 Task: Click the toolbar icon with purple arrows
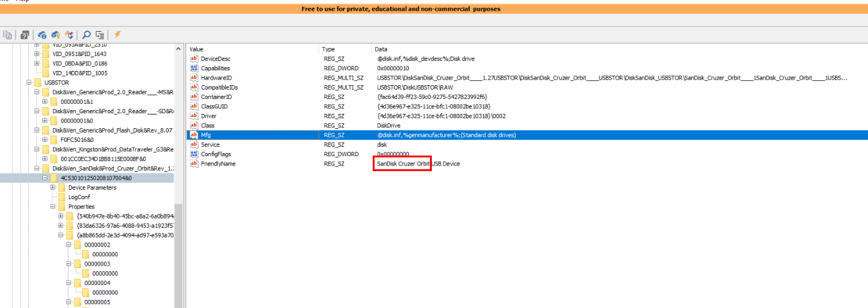pyautogui.click(x=69, y=35)
